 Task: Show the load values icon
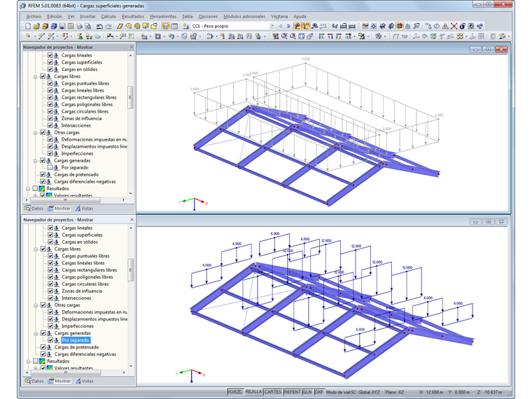306,26
